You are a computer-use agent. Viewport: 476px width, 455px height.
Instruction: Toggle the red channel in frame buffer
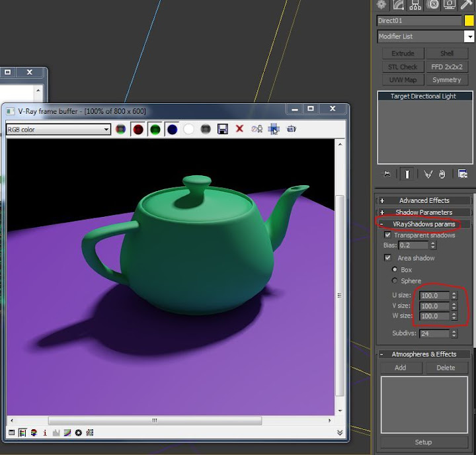coord(138,130)
